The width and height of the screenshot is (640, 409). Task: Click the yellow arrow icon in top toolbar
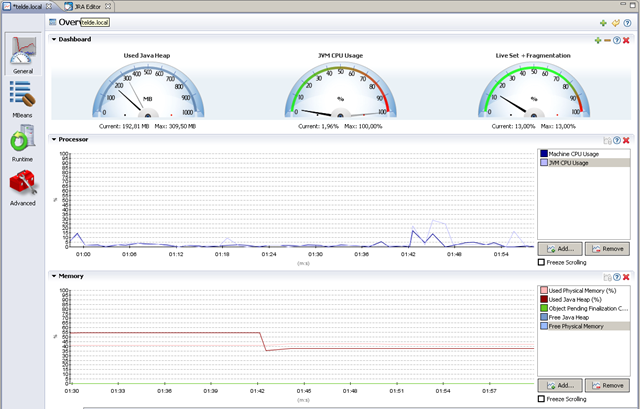617,22
